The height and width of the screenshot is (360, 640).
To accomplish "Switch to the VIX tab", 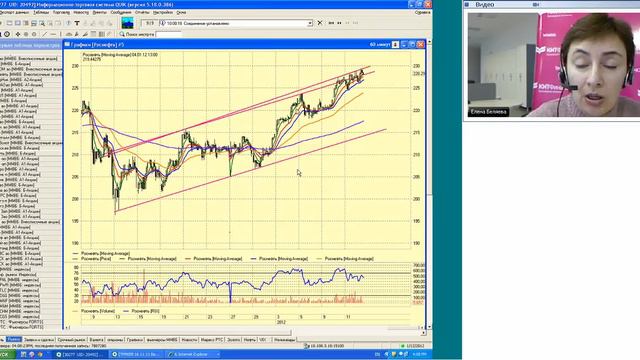I will tap(263, 340).
